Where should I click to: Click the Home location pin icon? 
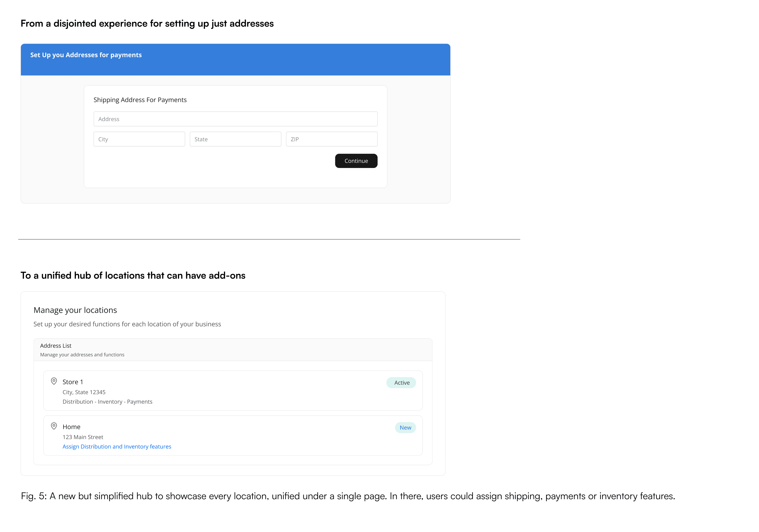54,426
